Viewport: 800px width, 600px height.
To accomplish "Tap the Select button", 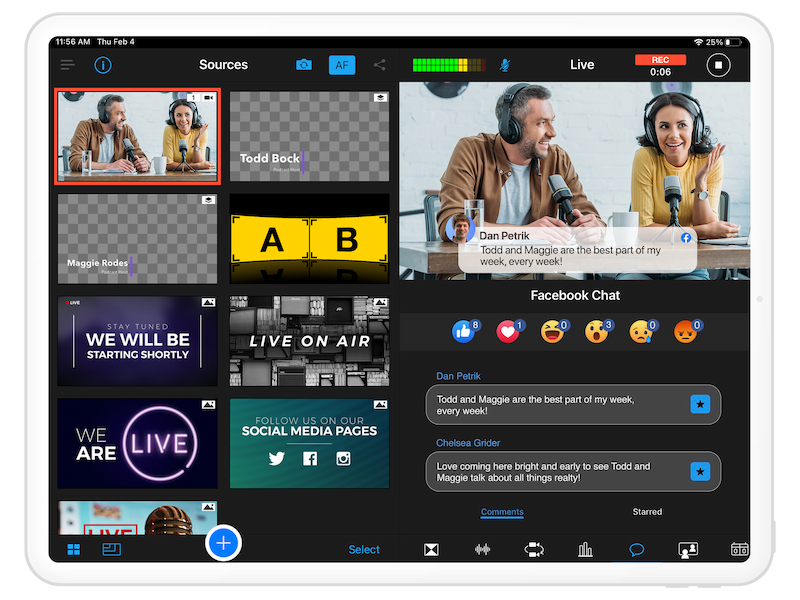I will point(364,549).
